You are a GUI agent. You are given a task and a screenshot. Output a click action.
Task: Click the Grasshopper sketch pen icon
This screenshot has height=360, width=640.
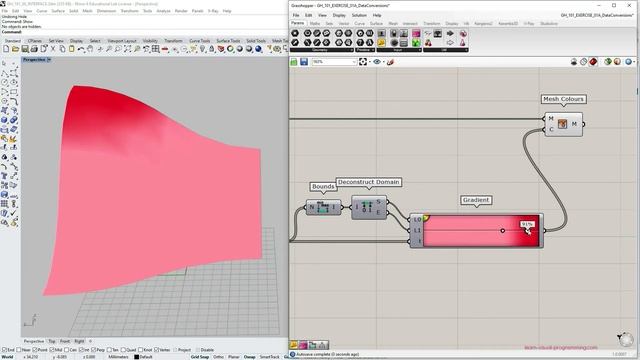click(x=390, y=62)
